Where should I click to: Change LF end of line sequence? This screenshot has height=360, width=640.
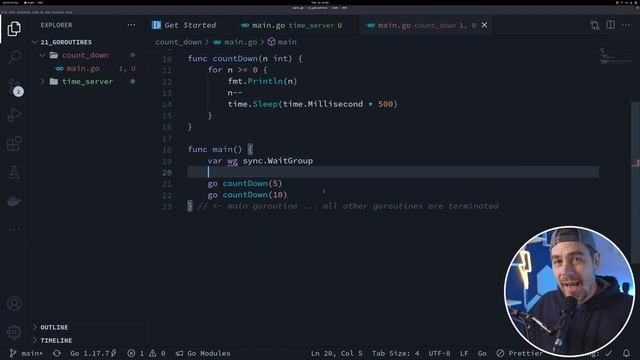pos(464,353)
